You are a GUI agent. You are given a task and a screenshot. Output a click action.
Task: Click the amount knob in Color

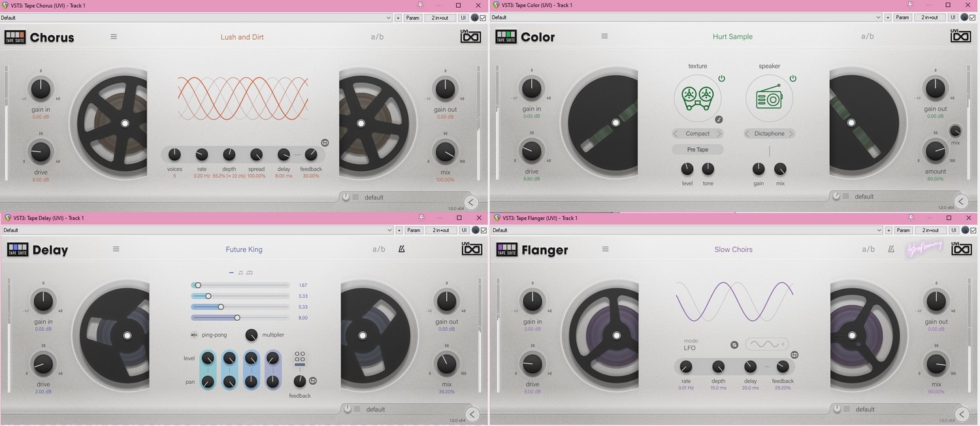tap(935, 151)
